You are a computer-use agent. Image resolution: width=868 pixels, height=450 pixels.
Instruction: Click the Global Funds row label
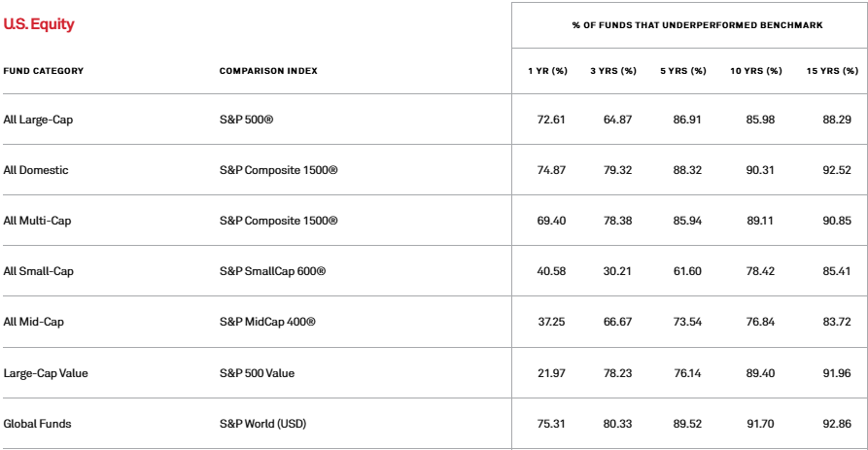click(37, 423)
